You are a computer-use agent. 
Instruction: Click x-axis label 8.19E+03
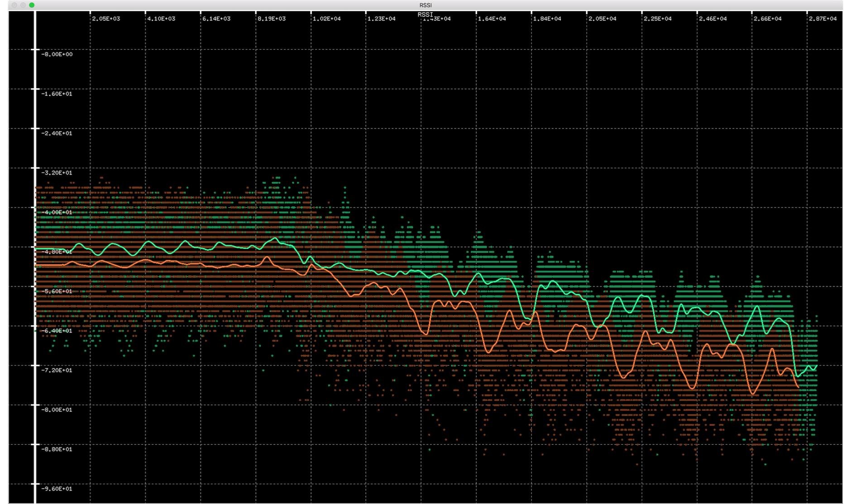click(x=272, y=19)
